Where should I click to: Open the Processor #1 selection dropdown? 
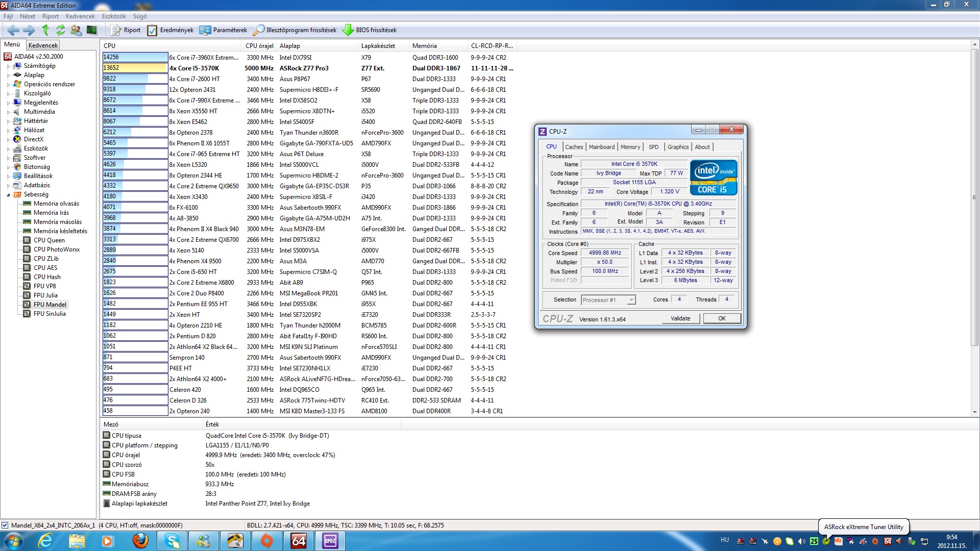click(608, 300)
